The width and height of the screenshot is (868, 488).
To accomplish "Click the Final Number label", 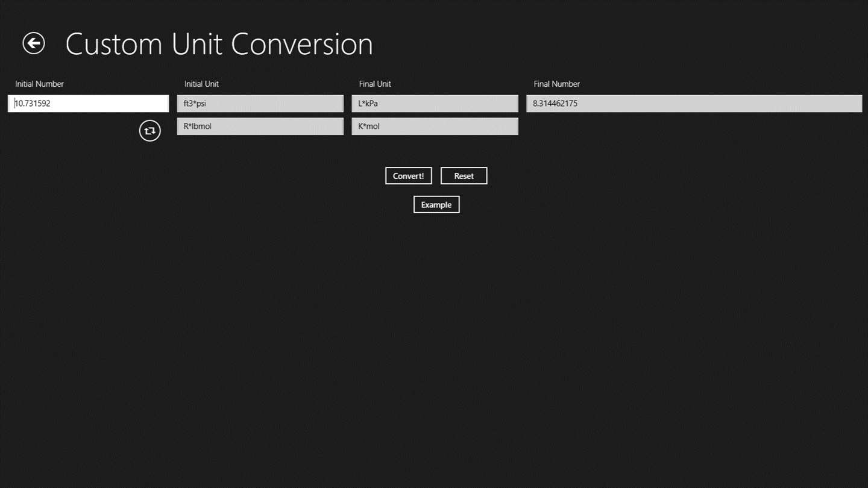I will [557, 84].
